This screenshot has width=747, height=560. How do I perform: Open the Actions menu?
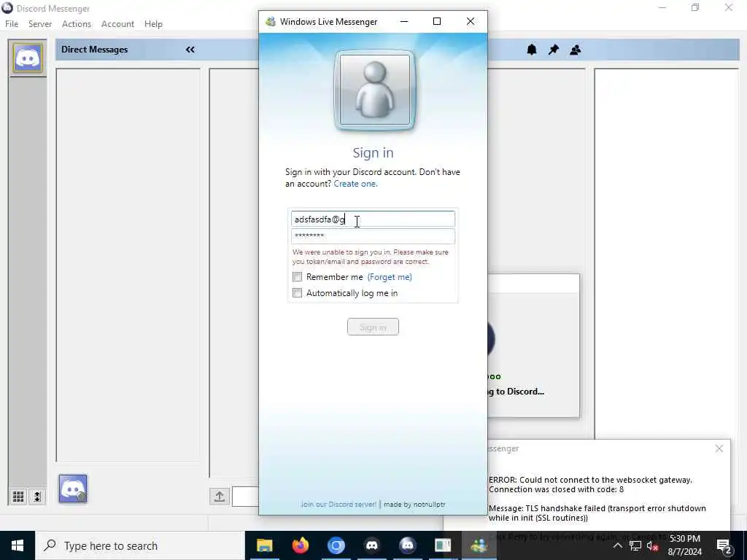coord(76,24)
